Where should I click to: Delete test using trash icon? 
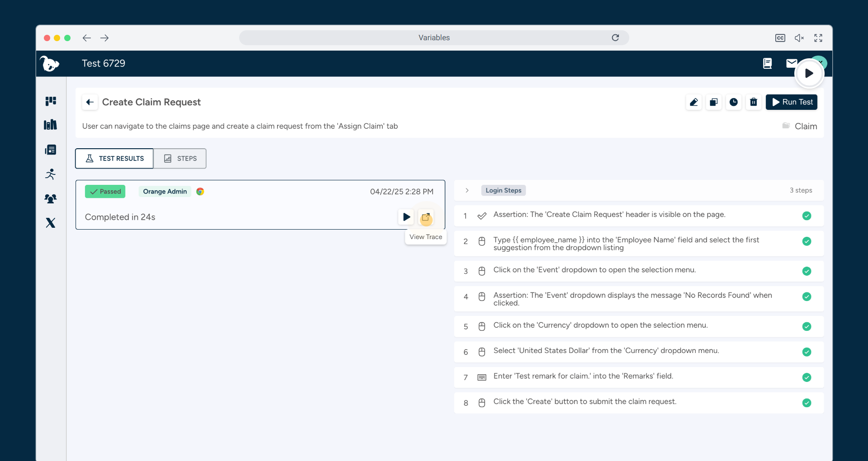(753, 102)
